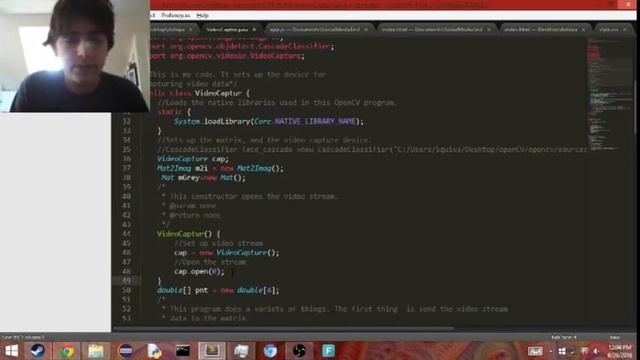Click the line and column status text
Viewport: 640px width, 360px height.
23,337
